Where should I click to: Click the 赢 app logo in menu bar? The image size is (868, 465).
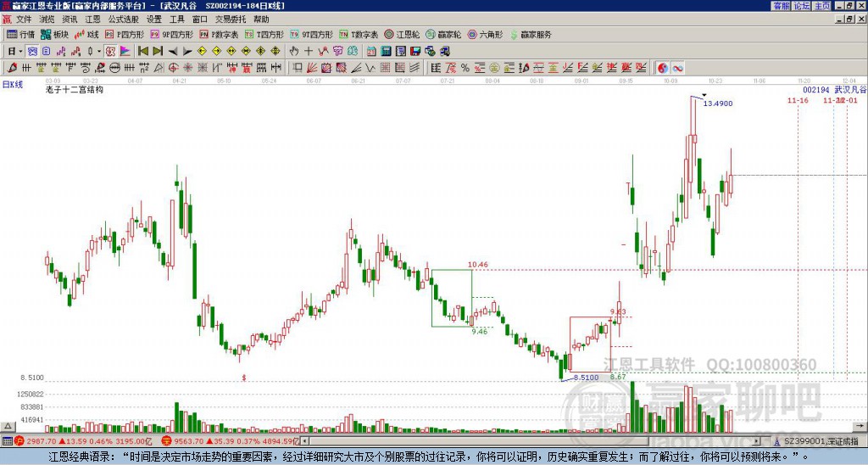tap(7, 20)
